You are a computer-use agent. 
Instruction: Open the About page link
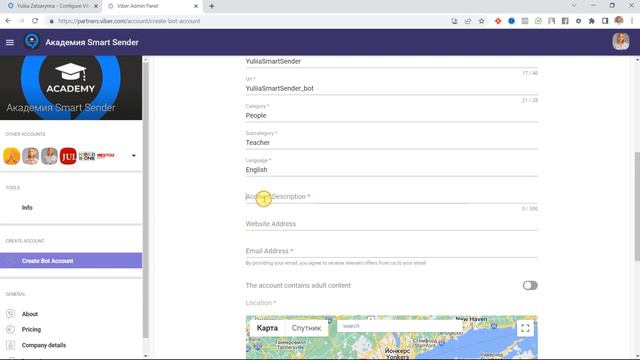(x=30, y=314)
